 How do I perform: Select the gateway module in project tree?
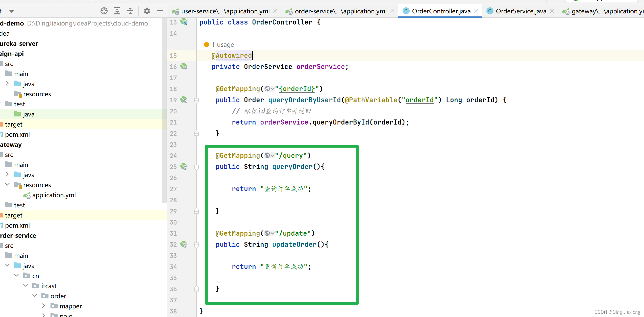[11, 144]
